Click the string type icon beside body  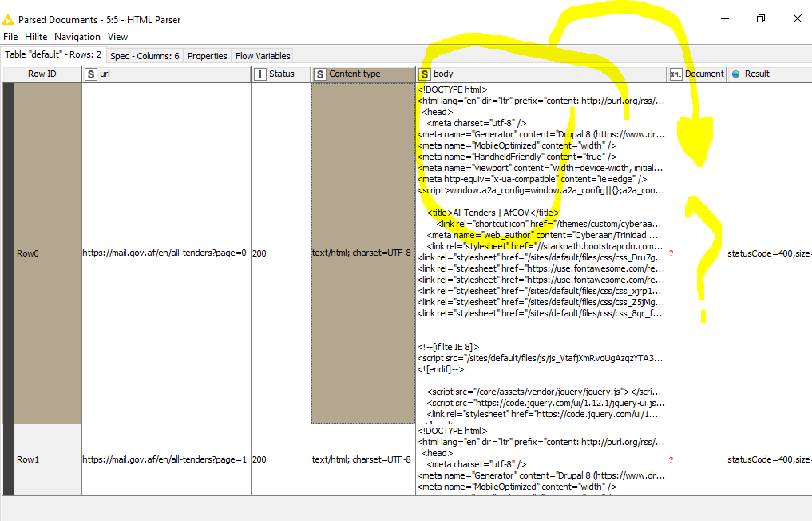point(424,74)
